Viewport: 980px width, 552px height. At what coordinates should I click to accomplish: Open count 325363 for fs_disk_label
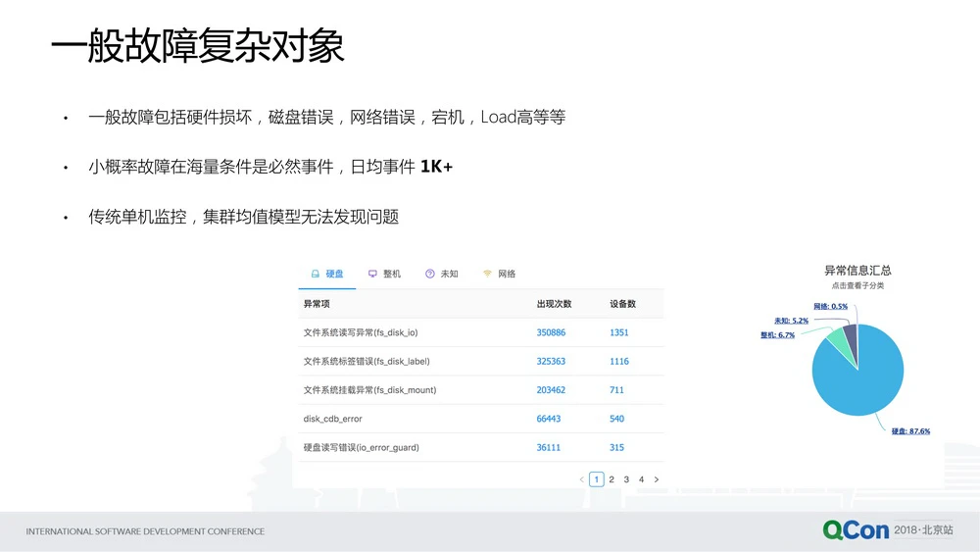pyautogui.click(x=551, y=362)
